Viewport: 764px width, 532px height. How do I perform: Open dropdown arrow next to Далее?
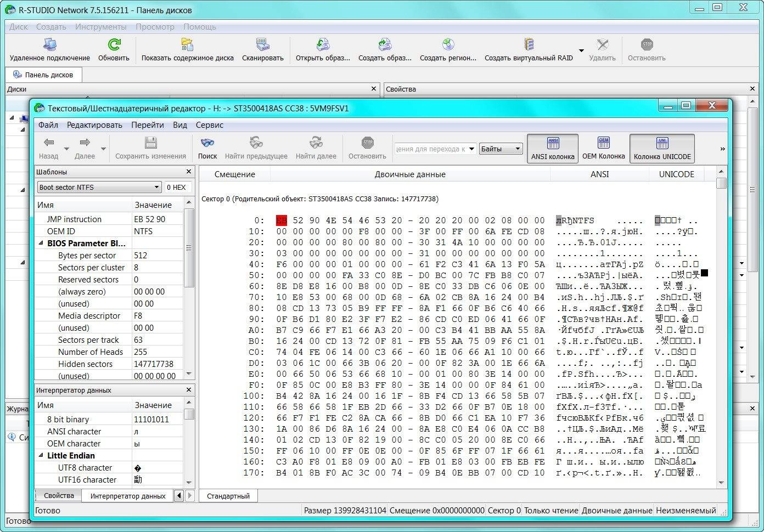103,149
